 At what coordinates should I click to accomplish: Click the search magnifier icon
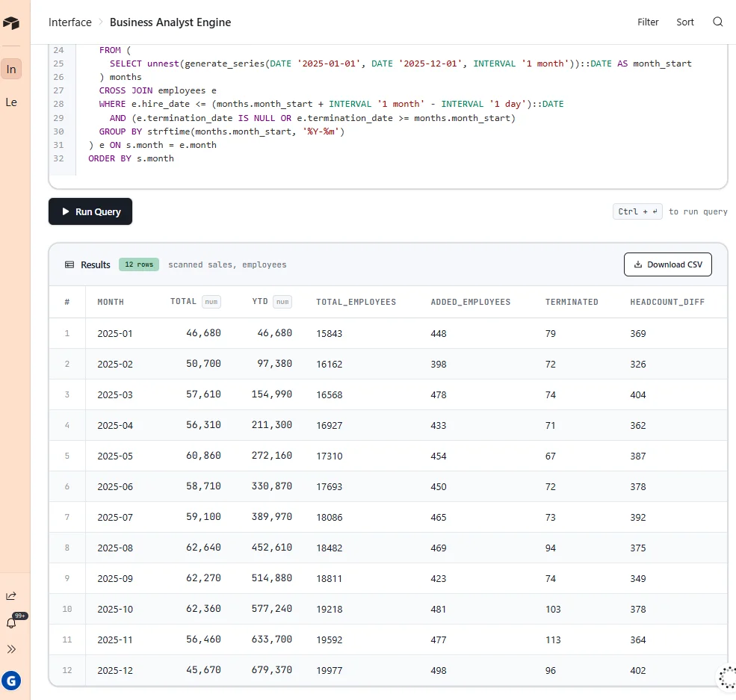[718, 22]
